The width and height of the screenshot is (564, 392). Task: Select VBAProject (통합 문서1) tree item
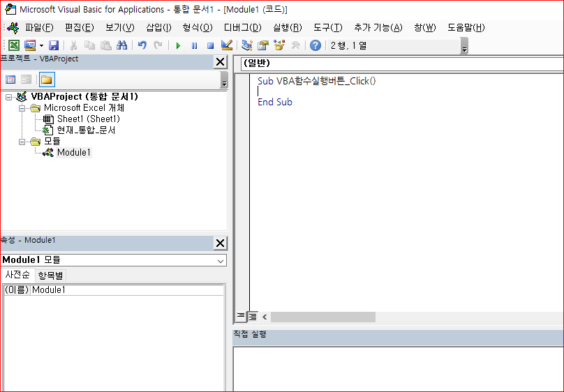point(84,97)
